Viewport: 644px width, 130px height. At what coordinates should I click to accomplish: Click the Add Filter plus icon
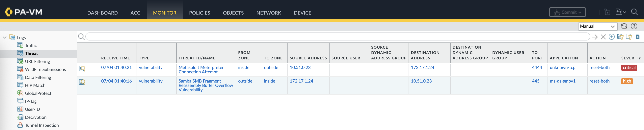tap(611, 37)
